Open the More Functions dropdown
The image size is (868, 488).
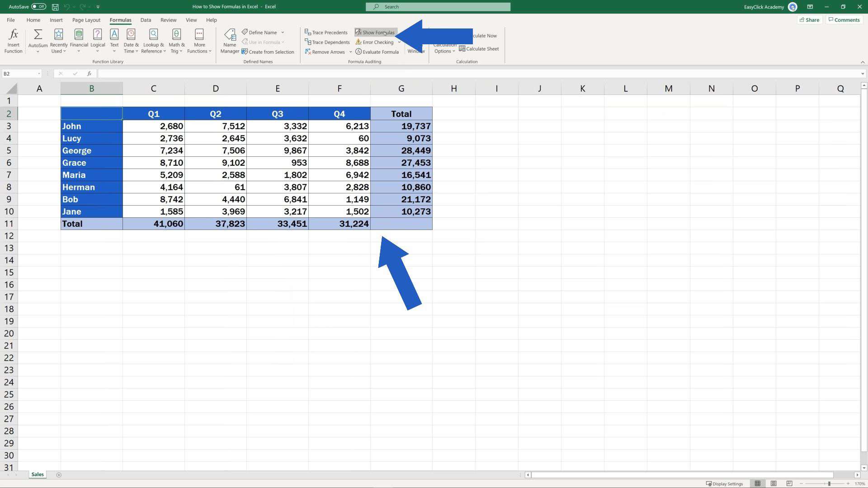click(x=199, y=41)
